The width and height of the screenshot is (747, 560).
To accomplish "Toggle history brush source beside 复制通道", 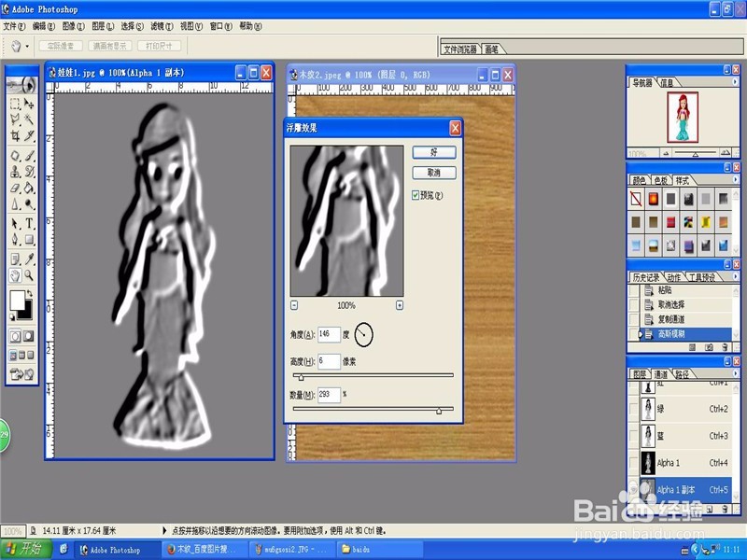I will click(633, 319).
